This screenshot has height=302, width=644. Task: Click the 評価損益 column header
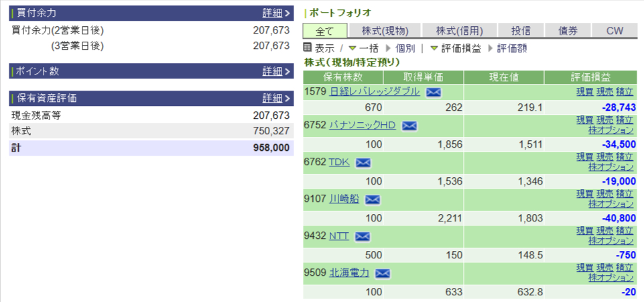click(590, 77)
